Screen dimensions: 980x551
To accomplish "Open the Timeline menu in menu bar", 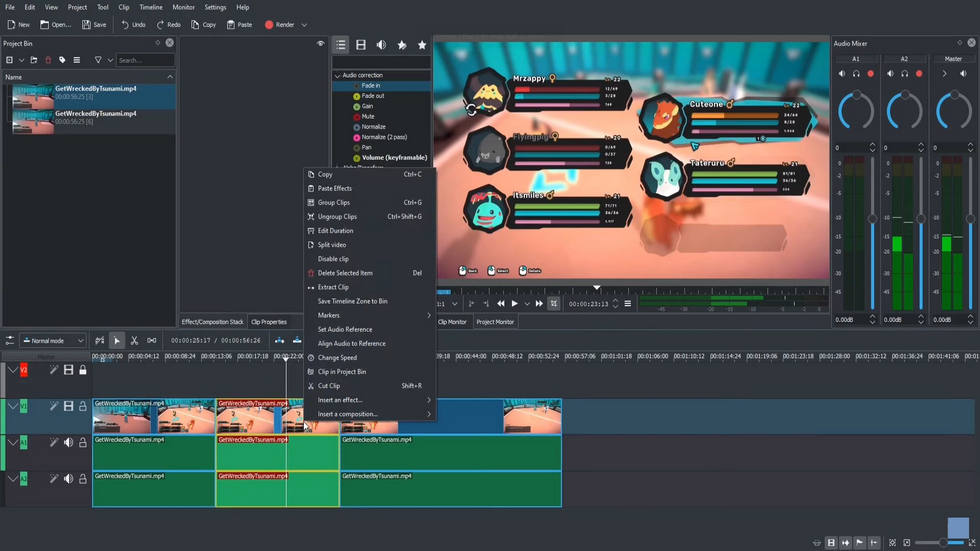I will 150,7.
